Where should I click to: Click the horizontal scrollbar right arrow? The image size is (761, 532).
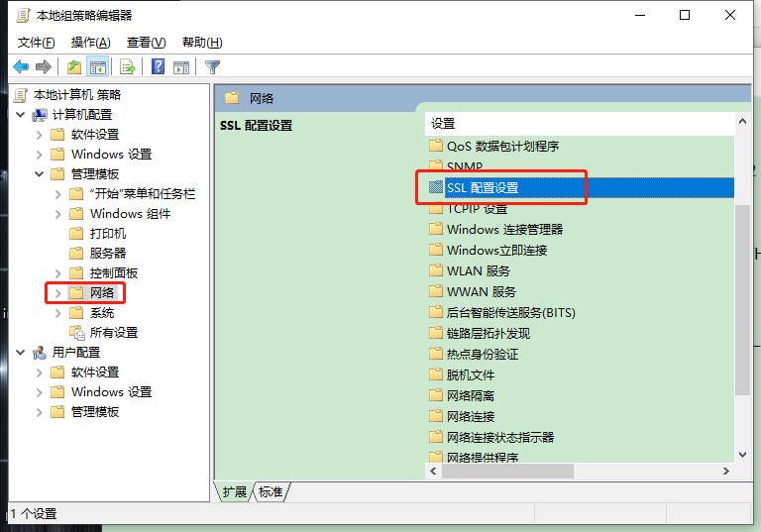[x=726, y=471]
